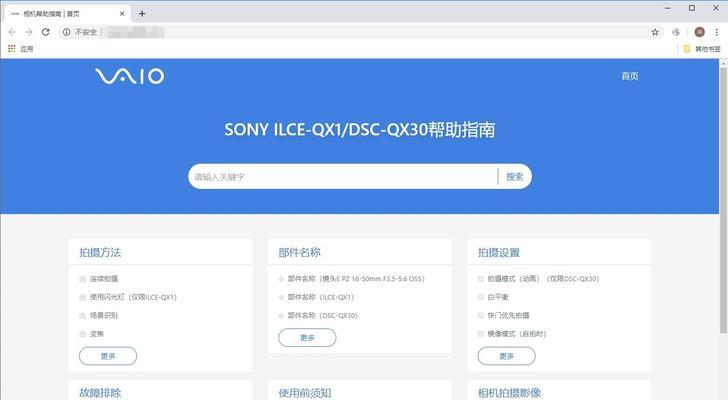
Task: Open 部件名称 (DSC-QX30) article
Action: pyautogui.click(x=323, y=316)
